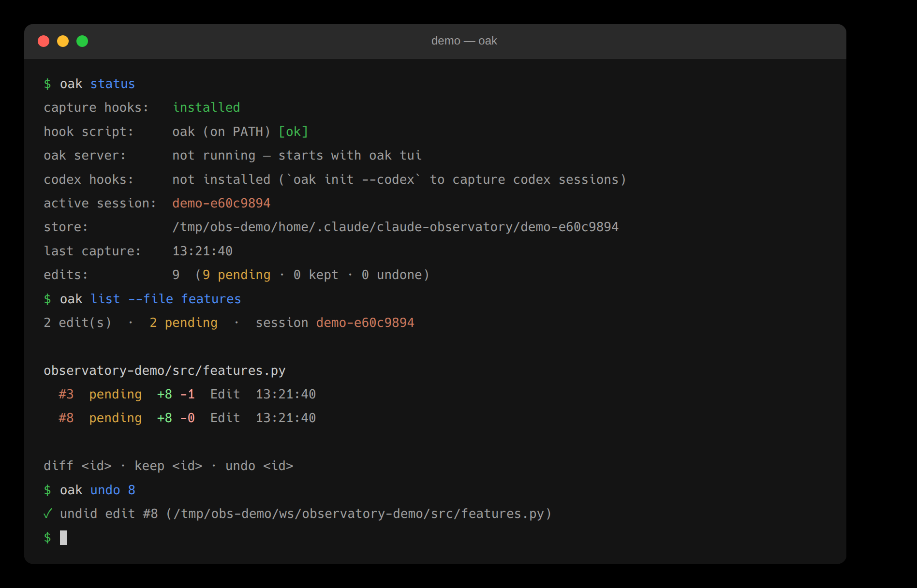
Task: Click 'keep <id>' hint
Action: point(169,466)
